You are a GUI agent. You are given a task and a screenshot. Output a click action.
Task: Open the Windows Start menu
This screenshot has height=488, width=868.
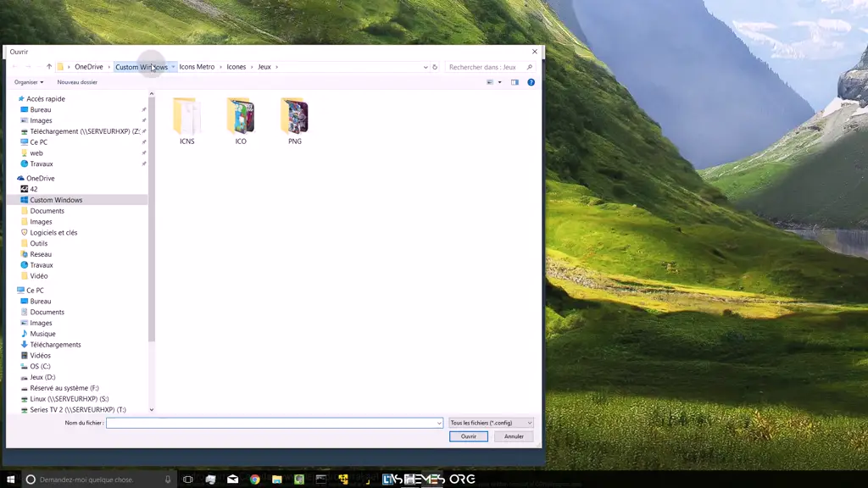tap(11, 480)
